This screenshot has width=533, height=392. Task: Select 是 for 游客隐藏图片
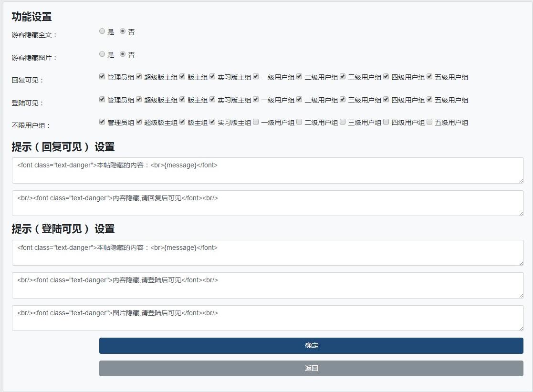(x=102, y=54)
